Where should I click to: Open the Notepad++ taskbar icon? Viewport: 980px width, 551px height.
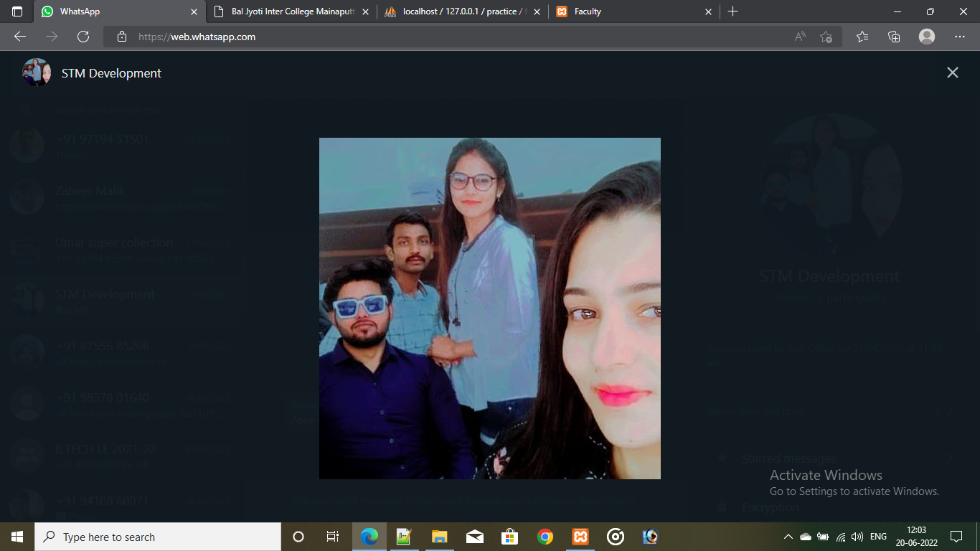[x=404, y=537]
